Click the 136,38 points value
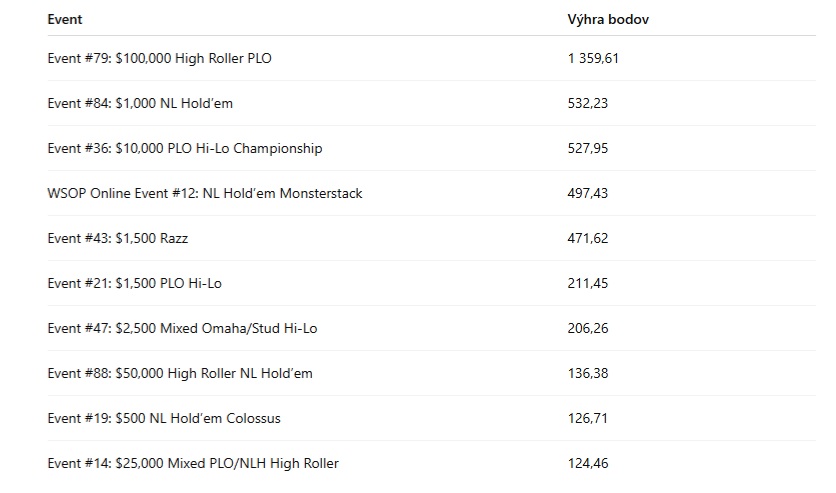Viewport: 836px width, 493px height. [x=588, y=373]
